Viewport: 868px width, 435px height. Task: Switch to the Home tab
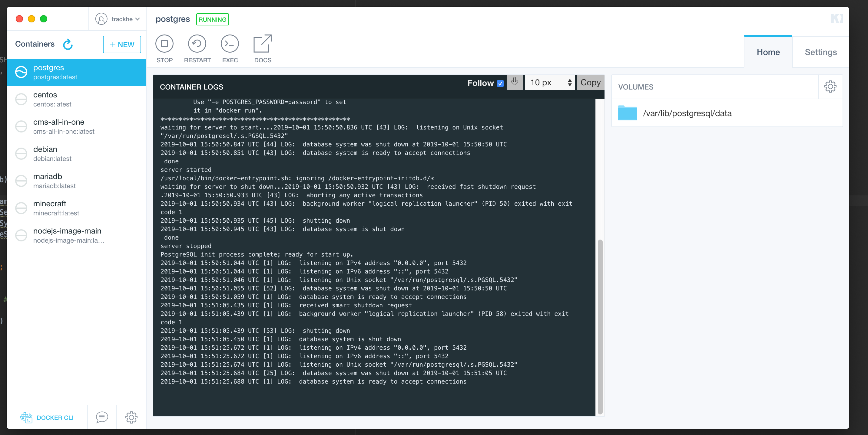(768, 52)
